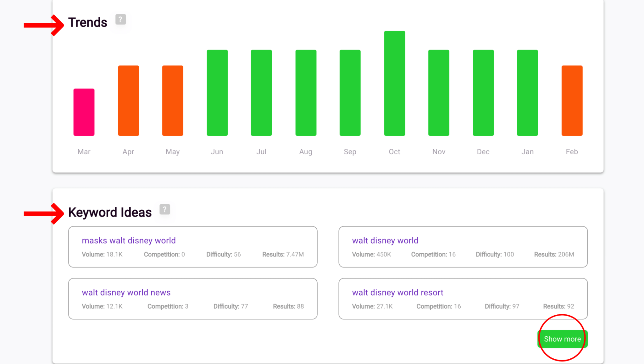644x364 pixels.
Task: Select the tallest October bar
Action: pyautogui.click(x=394, y=83)
